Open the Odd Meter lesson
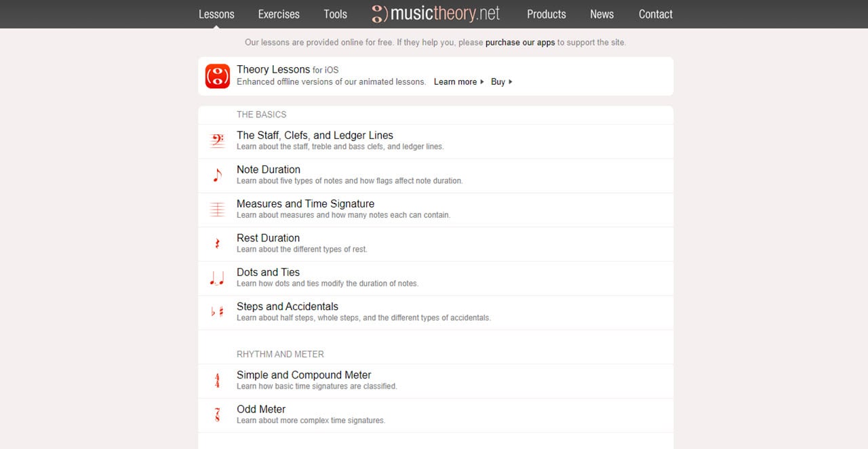Image resolution: width=868 pixels, height=449 pixels. pos(436,416)
